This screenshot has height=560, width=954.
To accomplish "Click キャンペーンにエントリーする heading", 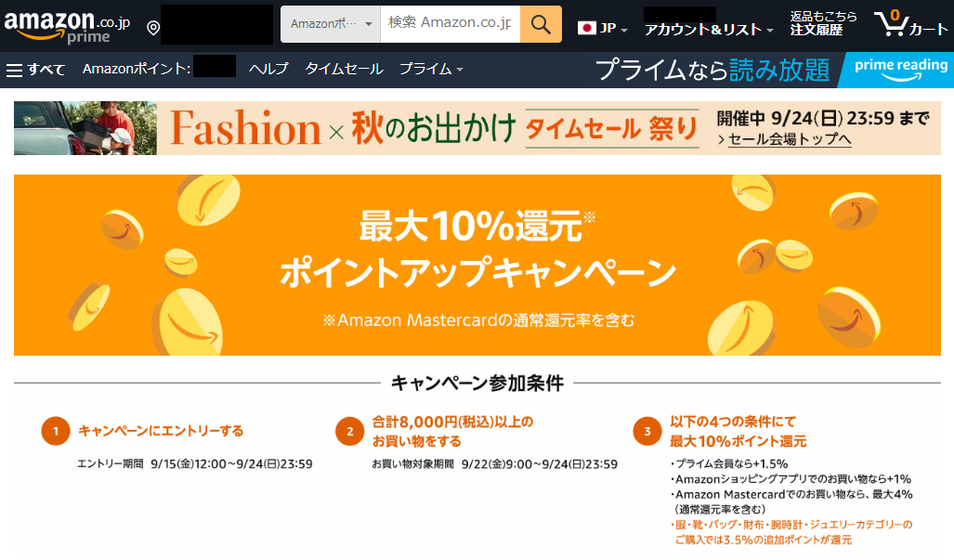I will (161, 431).
